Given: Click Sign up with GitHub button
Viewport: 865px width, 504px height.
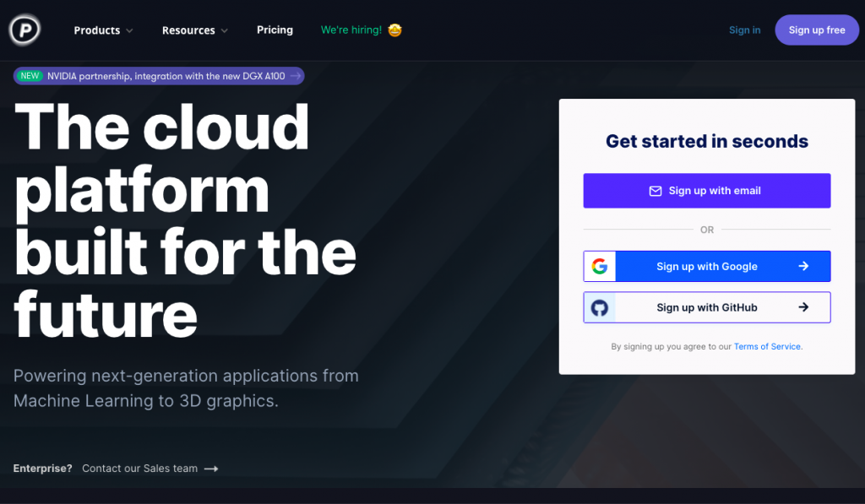Looking at the screenshot, I should 707,307.
